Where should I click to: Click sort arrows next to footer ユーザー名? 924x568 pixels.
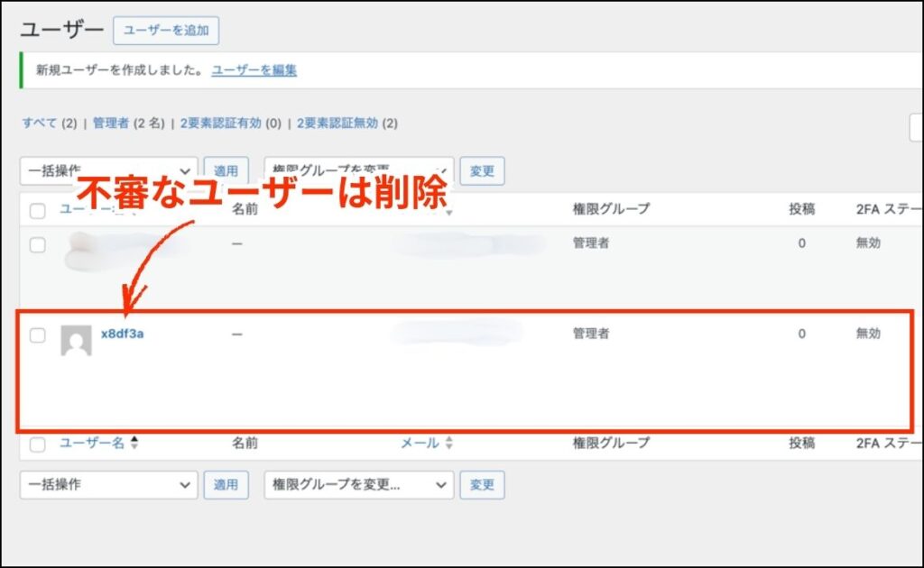(135, 443)
